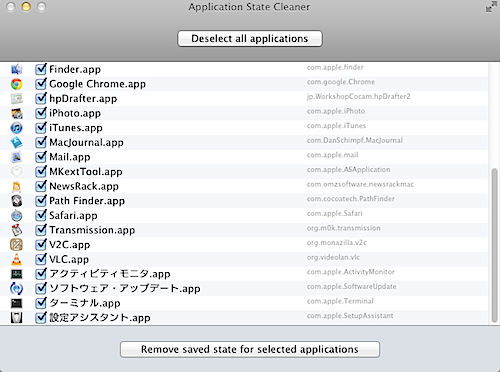Toggle the iTunes.app checkbox
The height and width of the screenshot is (372, 500).
click(x=41, y=128)
